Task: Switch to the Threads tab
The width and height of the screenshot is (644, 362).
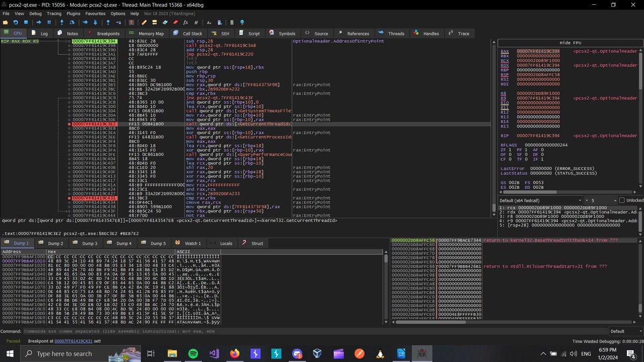Action: (392, 33)
